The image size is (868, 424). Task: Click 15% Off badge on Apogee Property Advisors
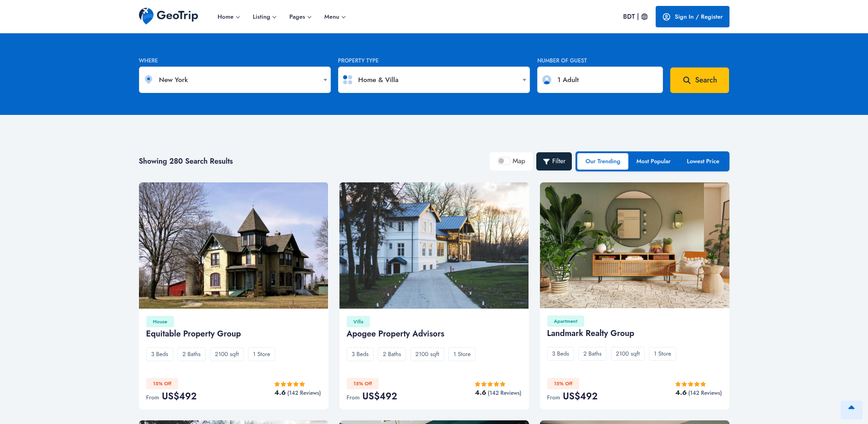coord(363,383)
